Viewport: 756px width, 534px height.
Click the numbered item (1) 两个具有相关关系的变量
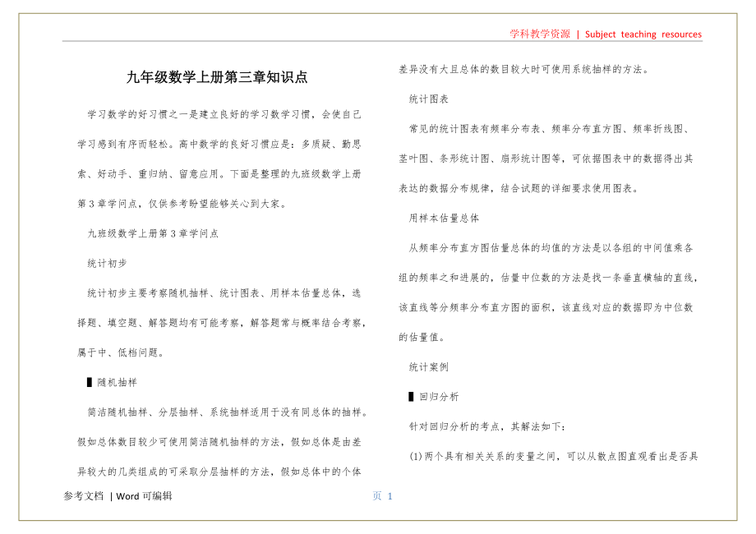[553, 456]
